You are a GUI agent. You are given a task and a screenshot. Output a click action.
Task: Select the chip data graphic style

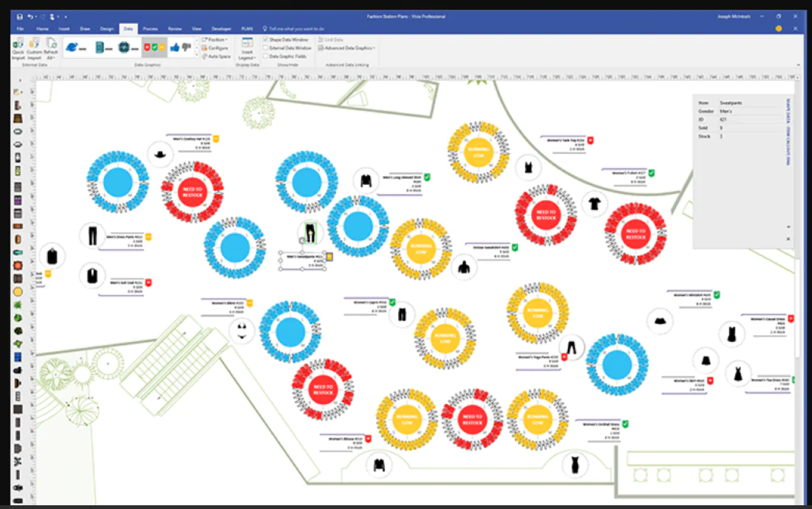(x=128, y=47)
